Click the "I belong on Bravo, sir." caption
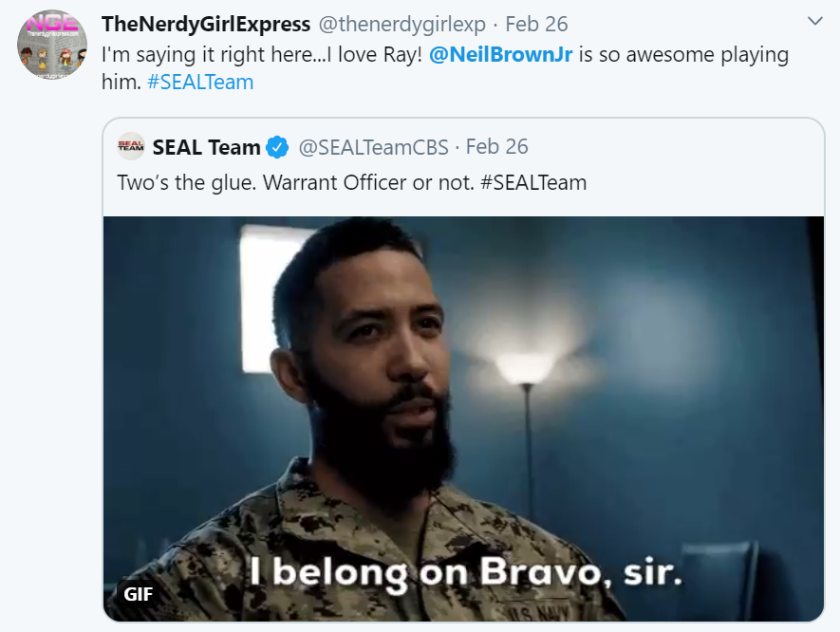The image size is (840, 632). click(465, 572)
